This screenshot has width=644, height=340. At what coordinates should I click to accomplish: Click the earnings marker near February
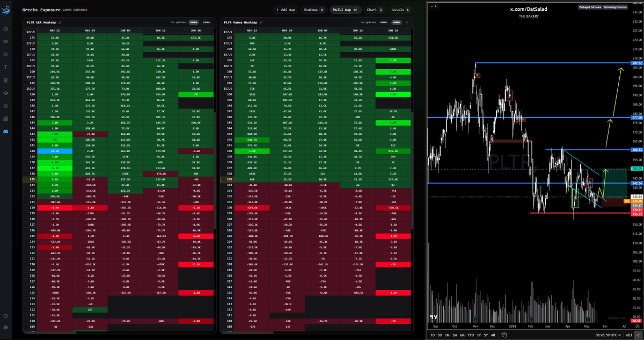pos(530,320)
